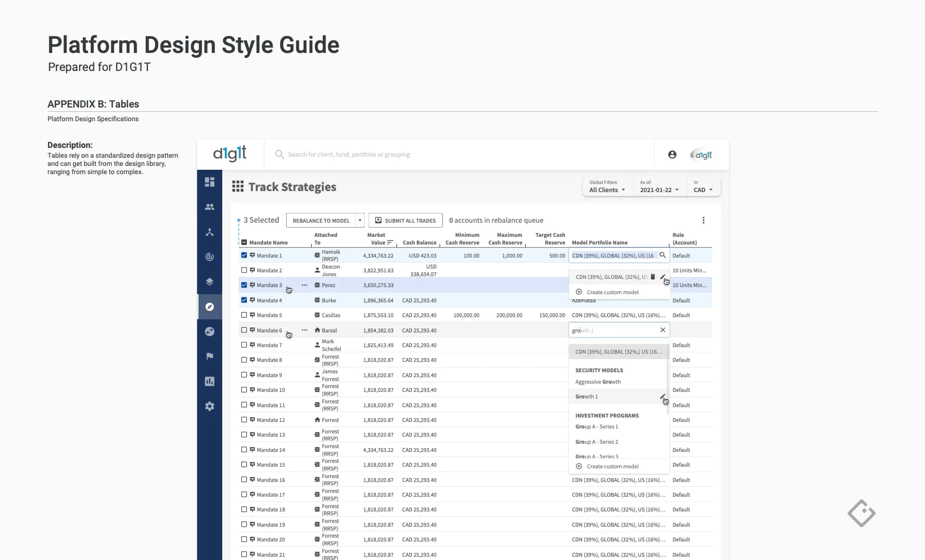This screenshot has height=560, width=925.
Task: Select the compass icon in sidebar
Action: pos(210,307)
